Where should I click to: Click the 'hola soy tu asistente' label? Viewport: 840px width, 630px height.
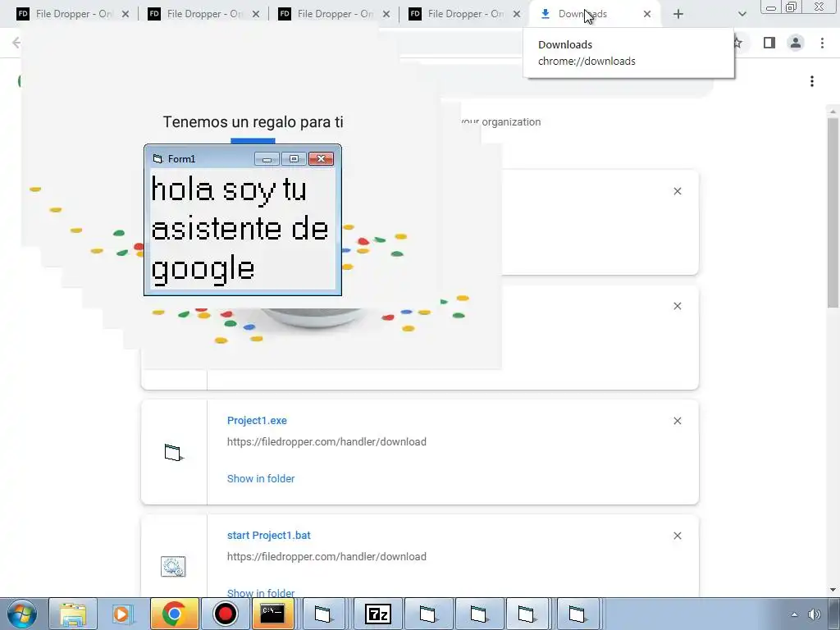[x=240, y=230]
